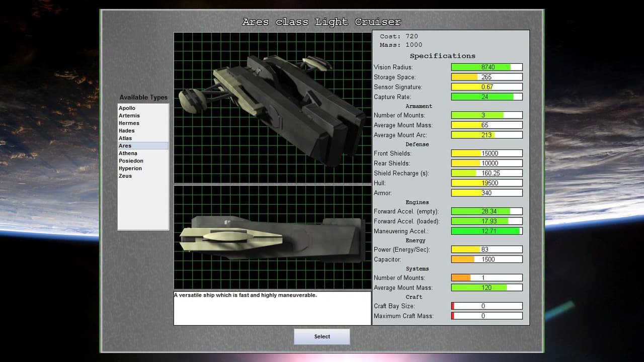
Task: Click the Craft section heading
Action: 414,297
